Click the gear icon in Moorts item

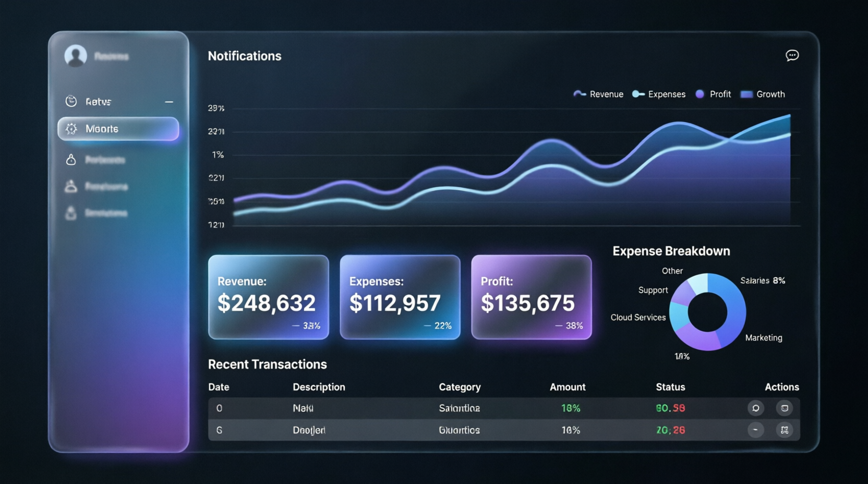tap(71, 129)
